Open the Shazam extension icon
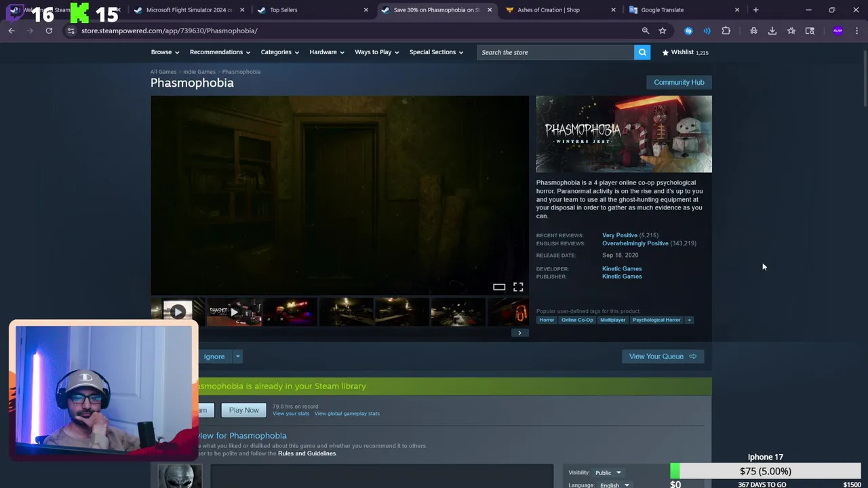The width and height of the screenshot is (868, 488). (688, 30)
